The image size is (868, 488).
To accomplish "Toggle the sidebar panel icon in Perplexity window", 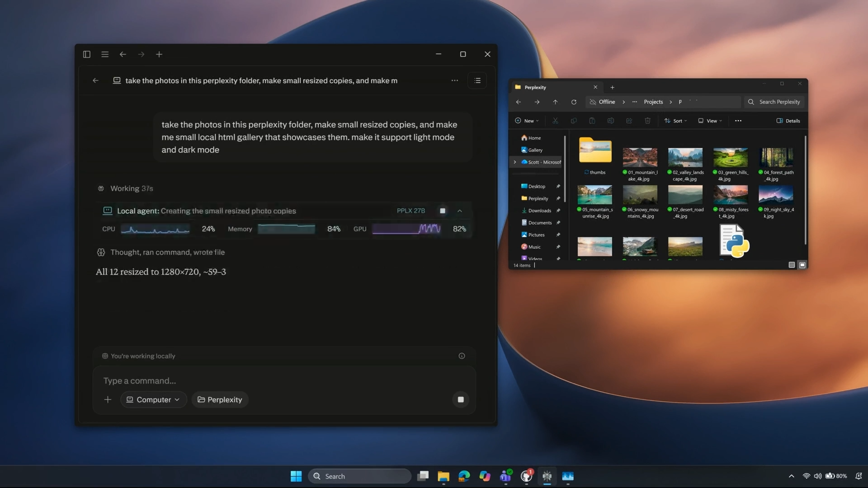I will pos(87,54).
